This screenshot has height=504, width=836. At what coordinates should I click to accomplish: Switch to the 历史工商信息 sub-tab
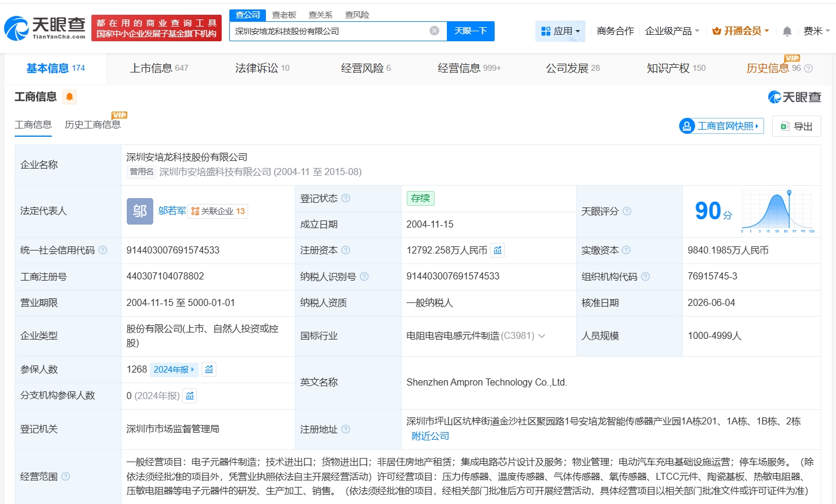pos(93,125)
